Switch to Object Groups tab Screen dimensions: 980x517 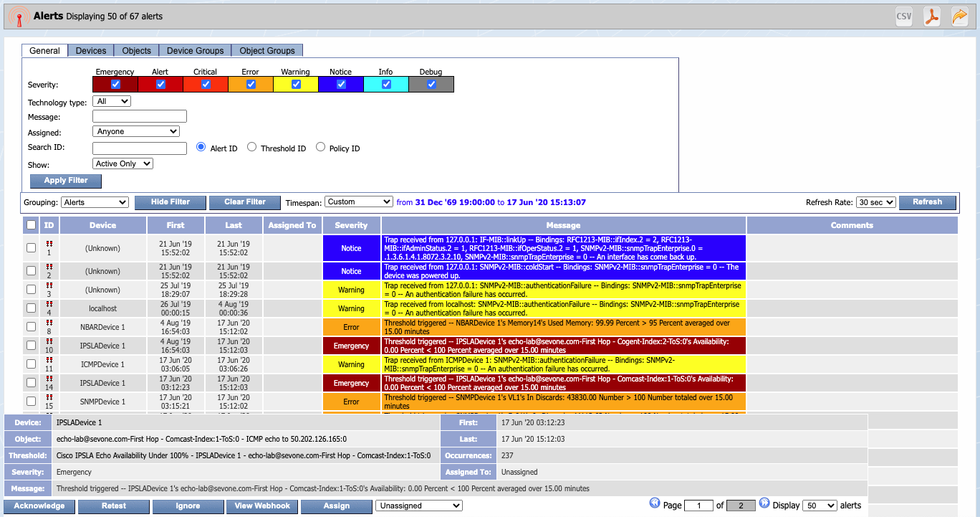coord(267,50)
